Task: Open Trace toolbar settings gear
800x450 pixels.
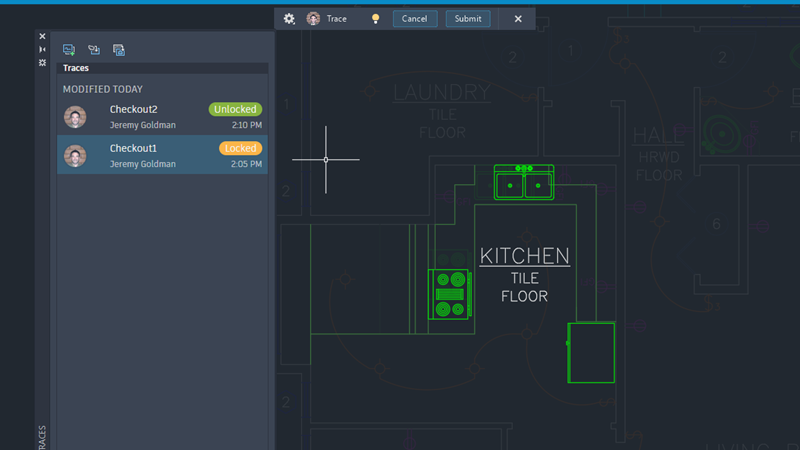Action: (x=290, y=19)
